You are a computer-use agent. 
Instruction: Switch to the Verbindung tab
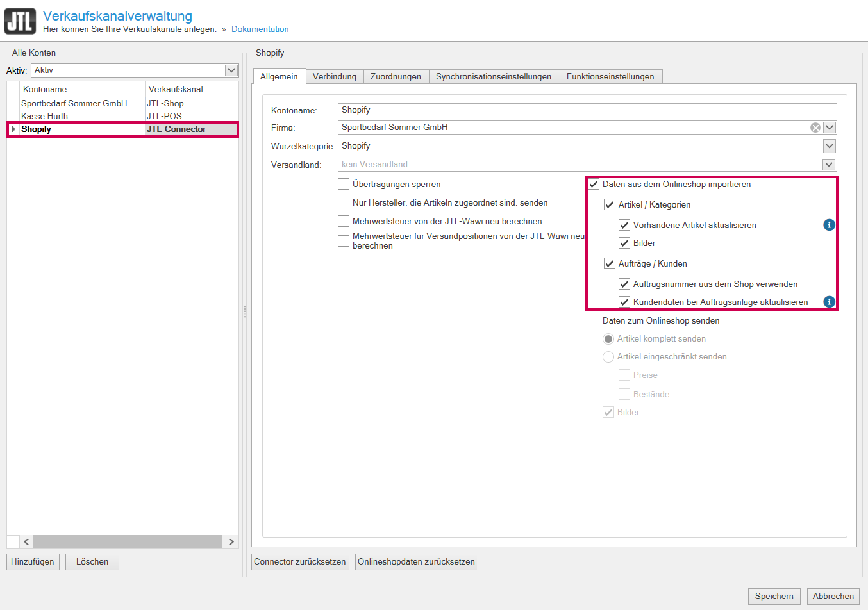click(x=335, y=76)
